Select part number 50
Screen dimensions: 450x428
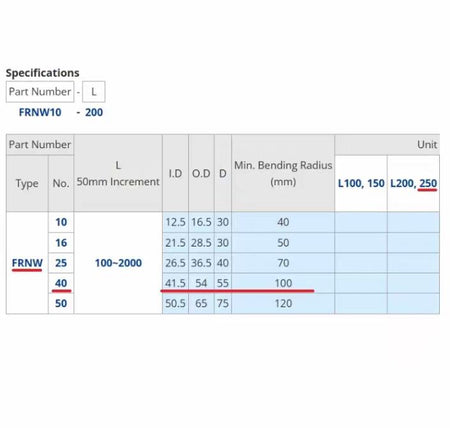[x=61, y=303]
